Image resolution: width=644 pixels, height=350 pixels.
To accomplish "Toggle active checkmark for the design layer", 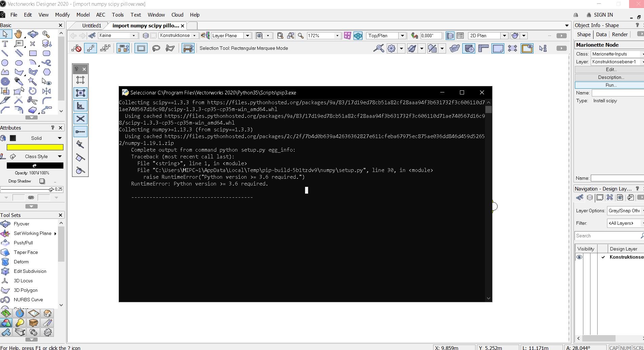I will (x=603, y=257).
